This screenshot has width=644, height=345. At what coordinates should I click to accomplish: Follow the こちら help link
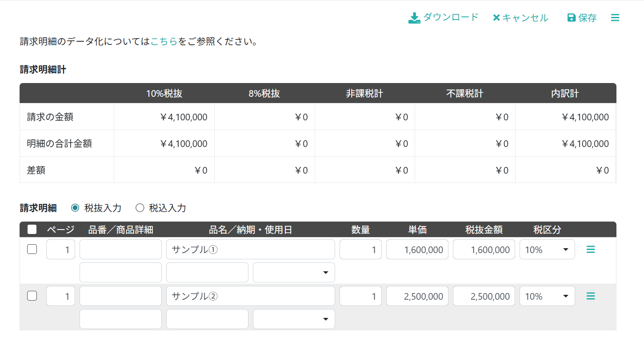click(x=164, y=42)
